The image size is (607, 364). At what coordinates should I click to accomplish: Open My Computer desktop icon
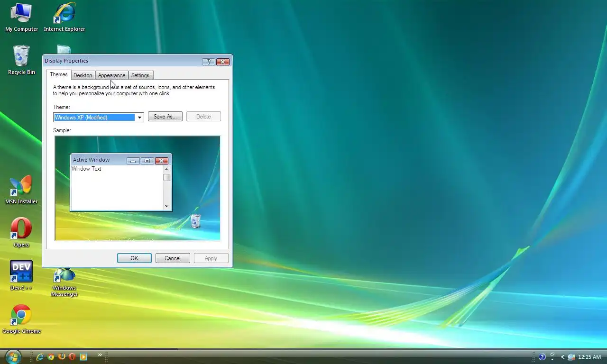click(21, 18)
